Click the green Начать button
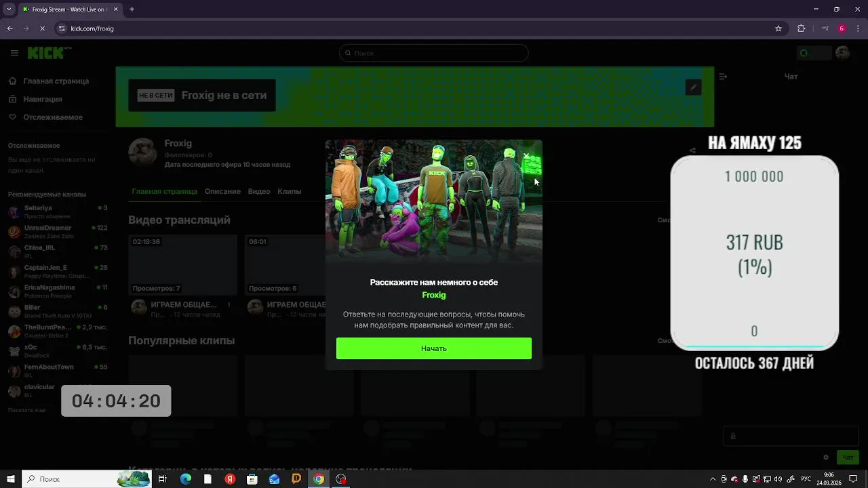This screenshot has height=488, width=868. [434, 348]
